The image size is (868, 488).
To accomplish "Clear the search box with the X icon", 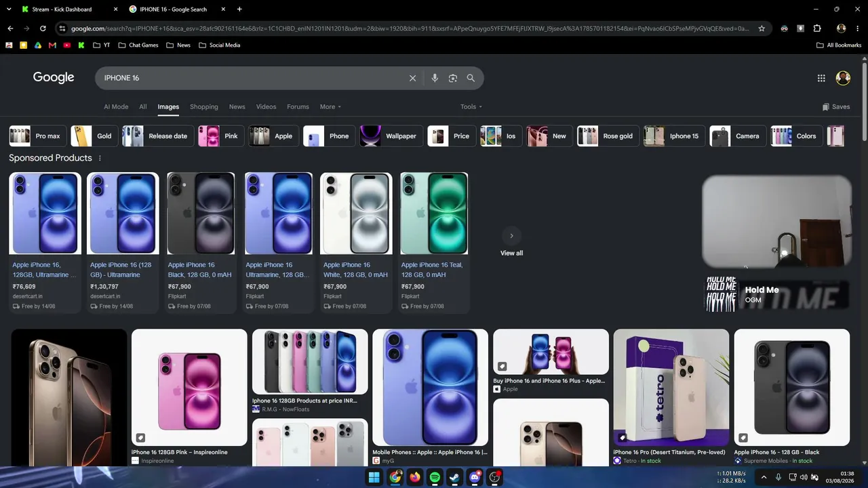I will pyautogui.click(x=412, y=78).
